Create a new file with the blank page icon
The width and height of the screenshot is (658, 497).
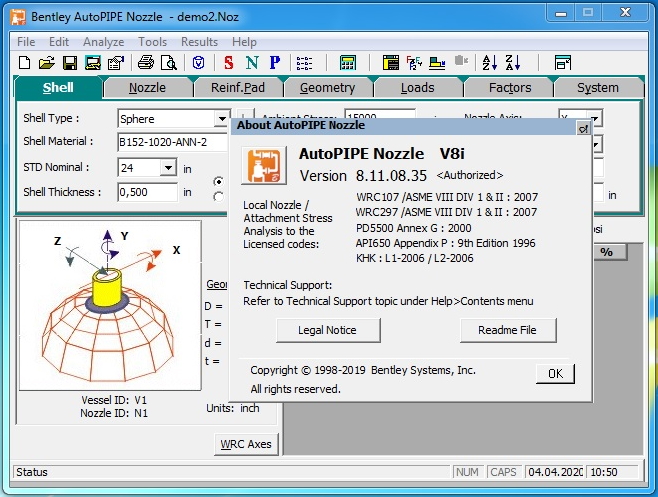[x=25, y=63]
